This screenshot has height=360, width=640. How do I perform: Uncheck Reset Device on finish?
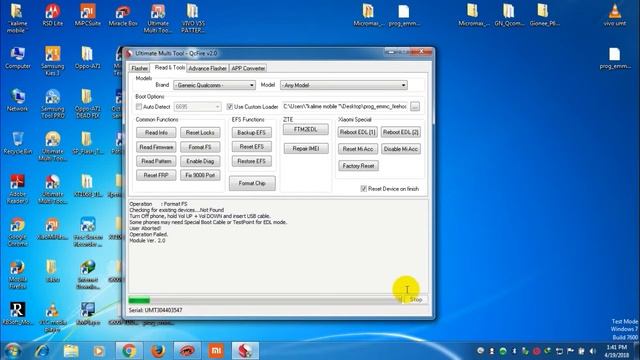click(x=363, y=189)
